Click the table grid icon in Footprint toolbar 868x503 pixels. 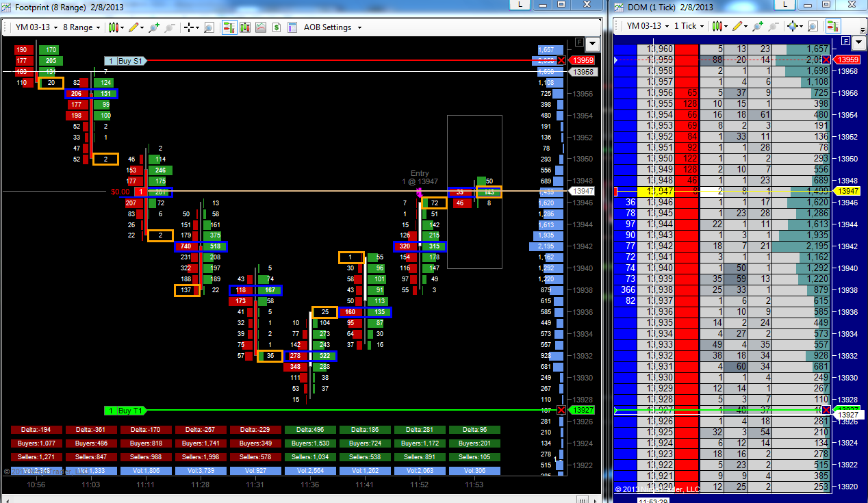point(292,27)
